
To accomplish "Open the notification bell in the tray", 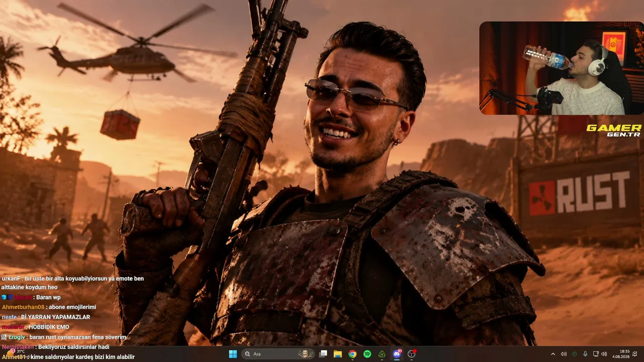I will pos(635,354).
